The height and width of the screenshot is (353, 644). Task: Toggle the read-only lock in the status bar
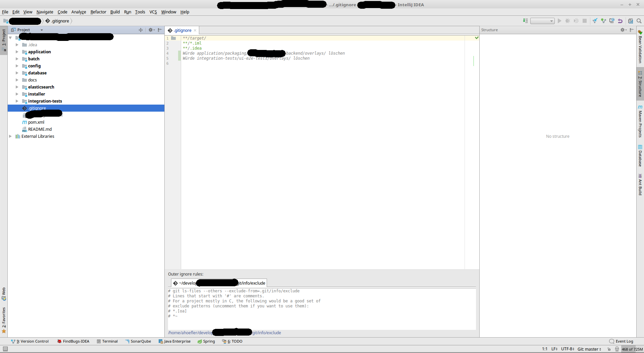pos(609,349)
